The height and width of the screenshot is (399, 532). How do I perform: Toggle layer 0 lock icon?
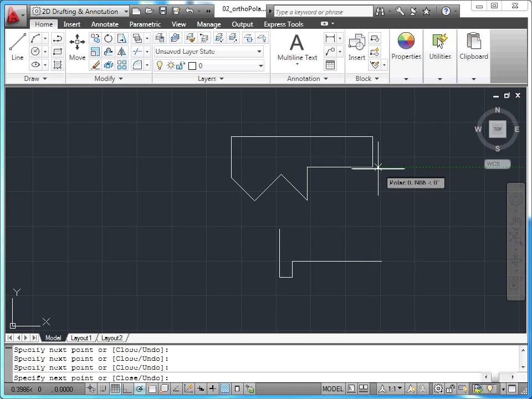181,65
